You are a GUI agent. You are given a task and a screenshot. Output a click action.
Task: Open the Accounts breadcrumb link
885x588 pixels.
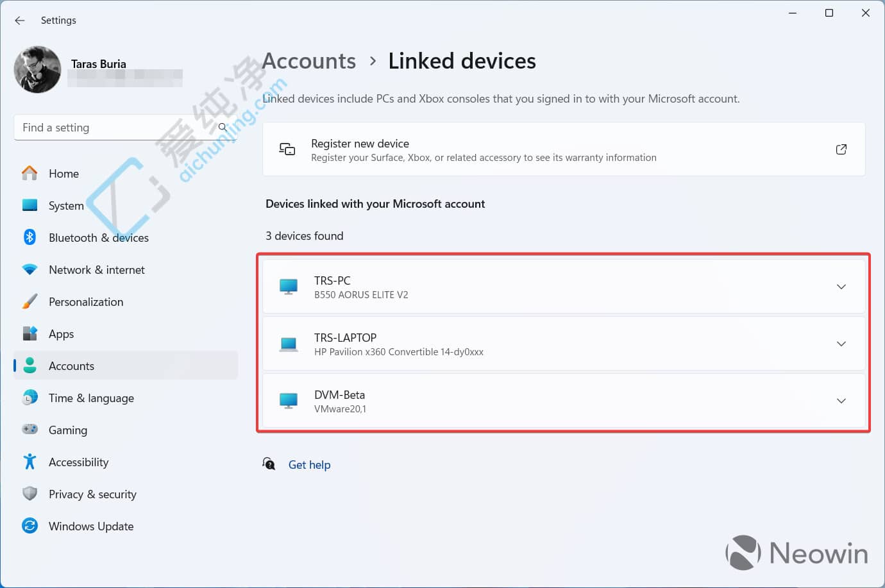point(308,61)
